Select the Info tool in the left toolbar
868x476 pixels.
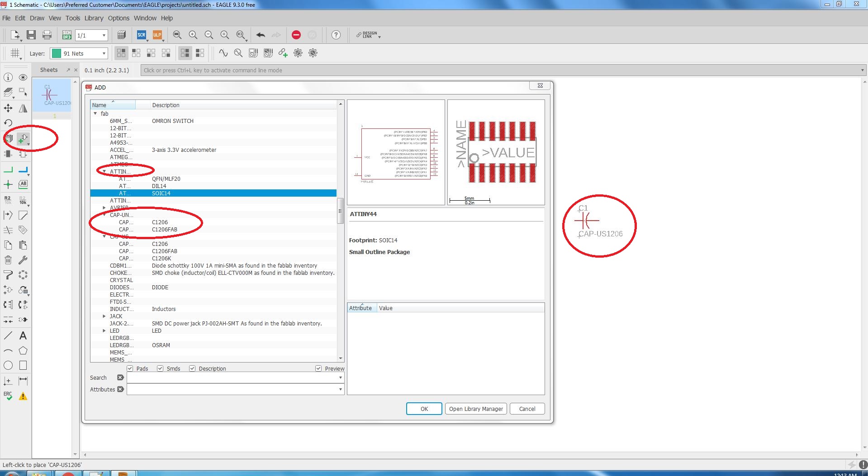tap(8, 78)
